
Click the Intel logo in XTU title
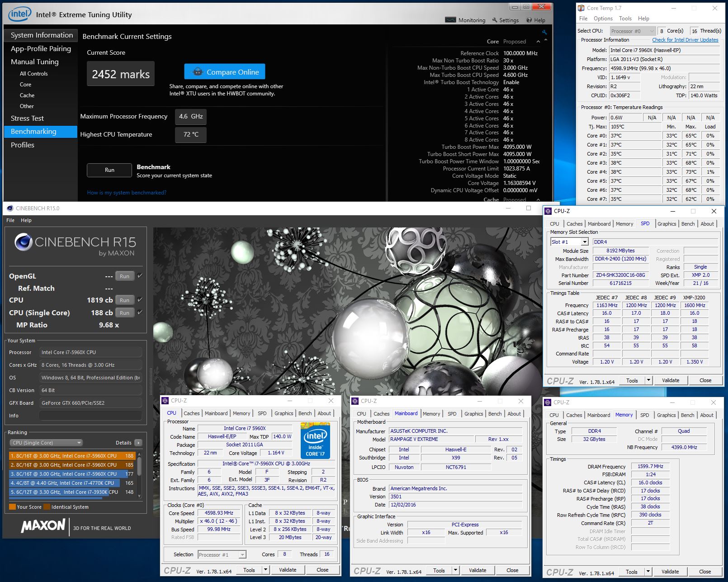pos(19,14)
